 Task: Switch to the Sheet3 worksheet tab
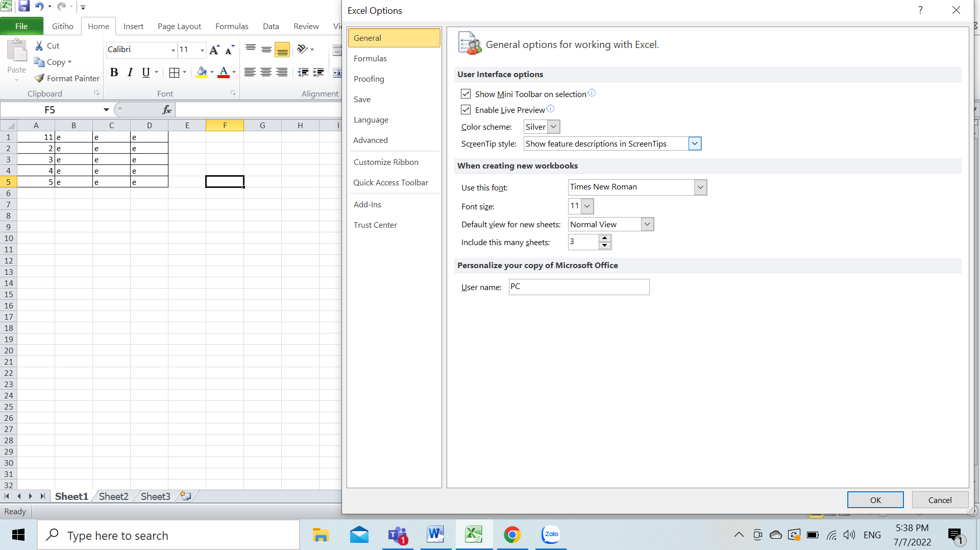155,496
